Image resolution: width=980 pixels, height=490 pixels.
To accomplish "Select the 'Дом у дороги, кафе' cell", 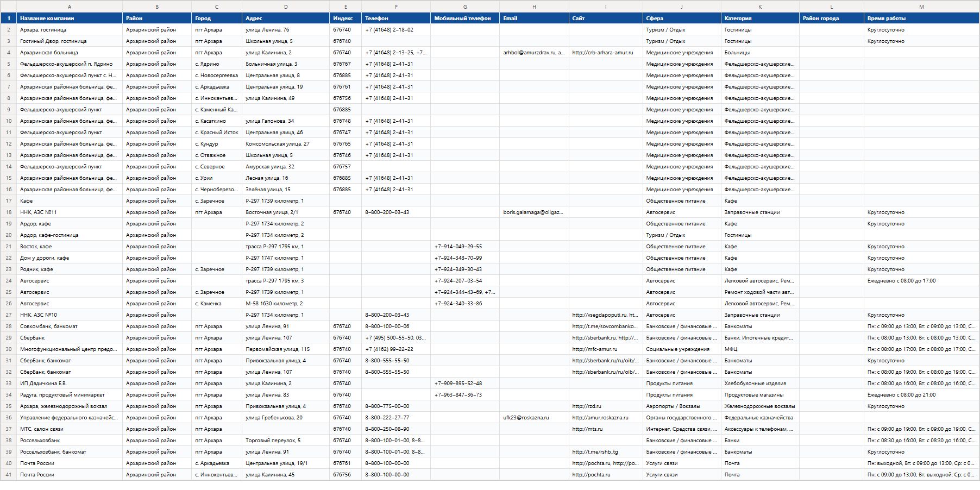I will [70, 258].
